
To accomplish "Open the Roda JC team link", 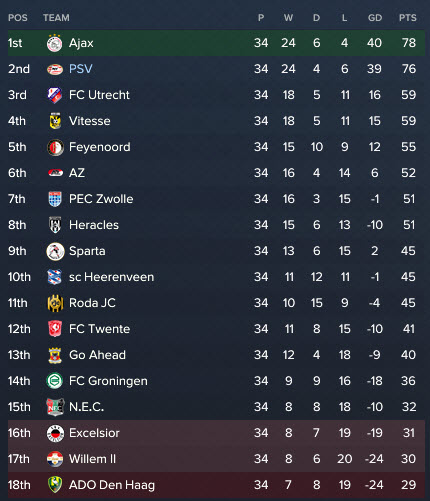I will (x=92, y=303).
